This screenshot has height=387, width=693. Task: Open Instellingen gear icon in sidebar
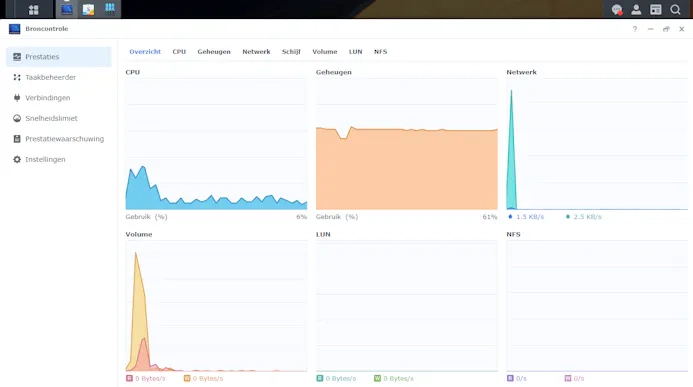click(17, 159)
